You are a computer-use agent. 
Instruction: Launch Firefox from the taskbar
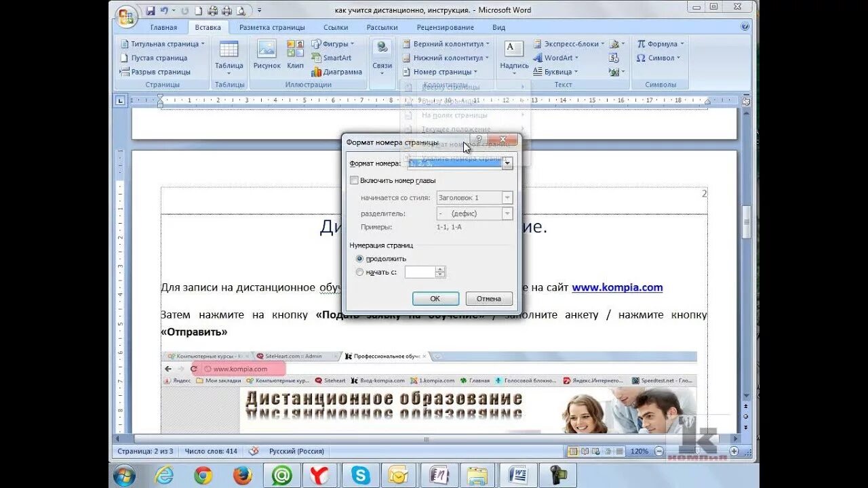(x=243, y=475)
